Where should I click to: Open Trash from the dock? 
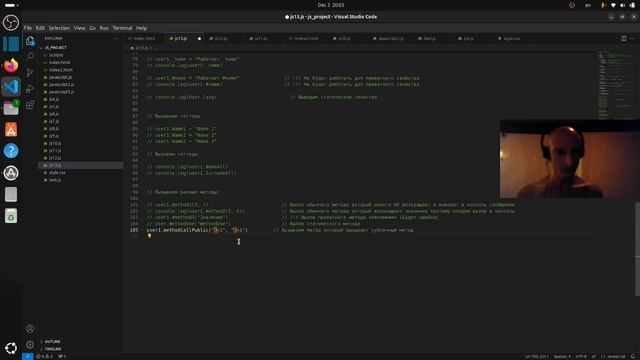[11, 216]
